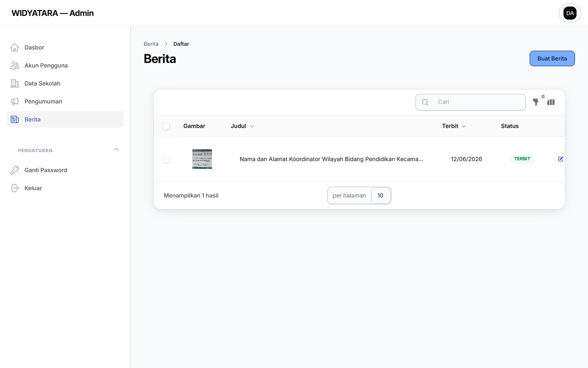Click the Gambar column header
Screen dimensions: 588x368
(194, 126)
